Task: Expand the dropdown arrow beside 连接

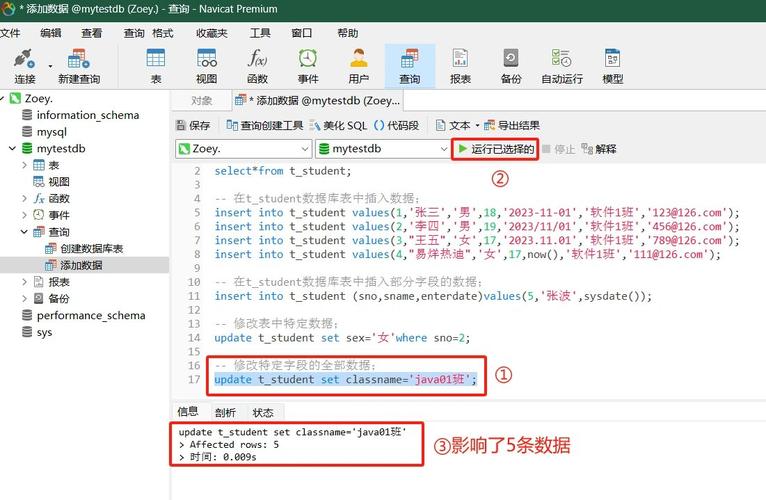Action: pos(50,66)
